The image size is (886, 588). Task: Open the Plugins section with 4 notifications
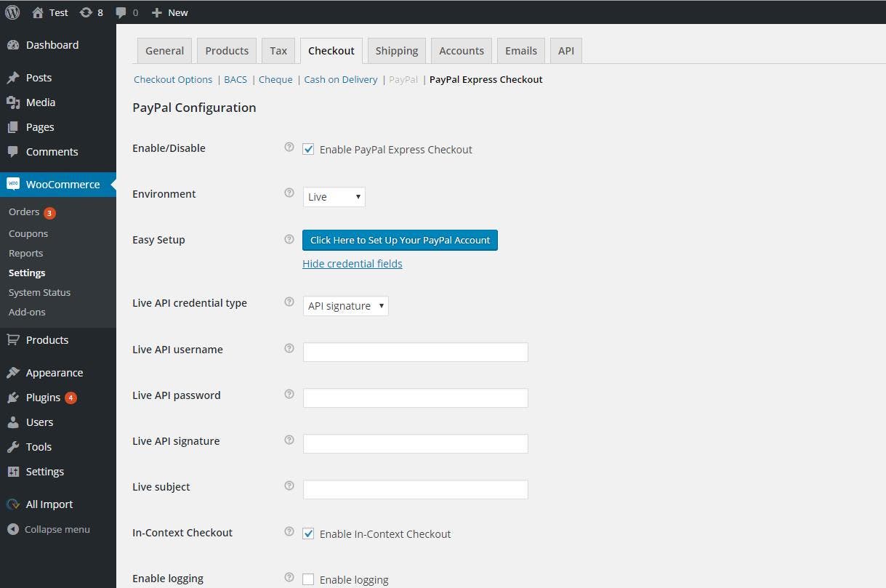coord(44,397)
